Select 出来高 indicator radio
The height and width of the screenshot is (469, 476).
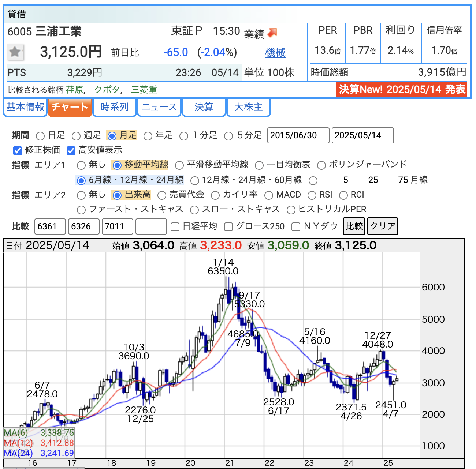[x=117, y=195]
